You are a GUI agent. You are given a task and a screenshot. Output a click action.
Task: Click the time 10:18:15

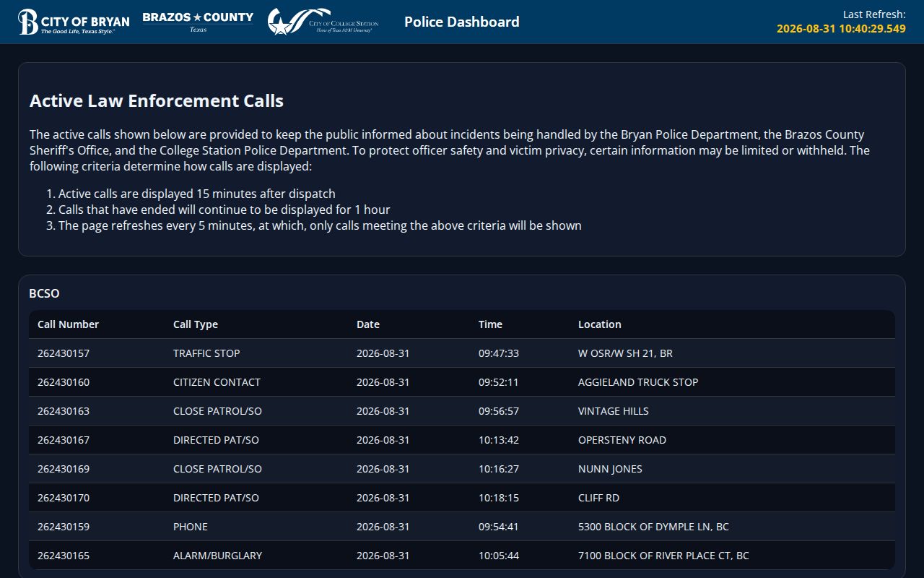pos(499,498)
